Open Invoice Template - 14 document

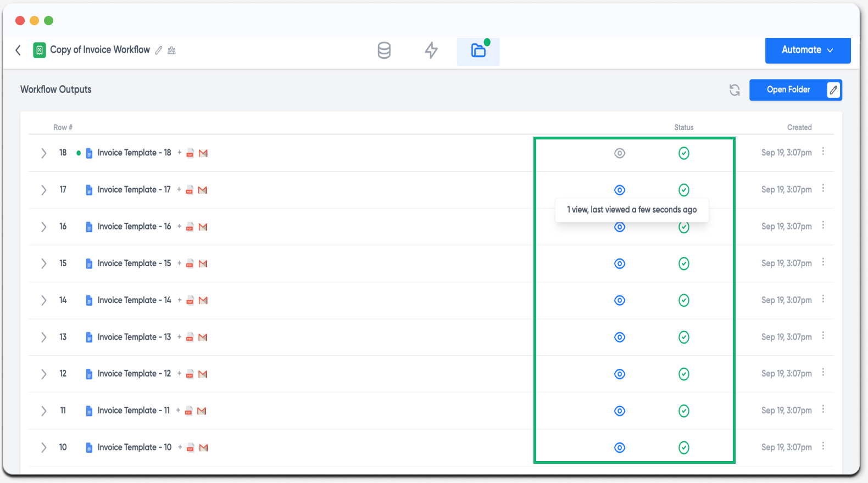(x=134, y=300)
